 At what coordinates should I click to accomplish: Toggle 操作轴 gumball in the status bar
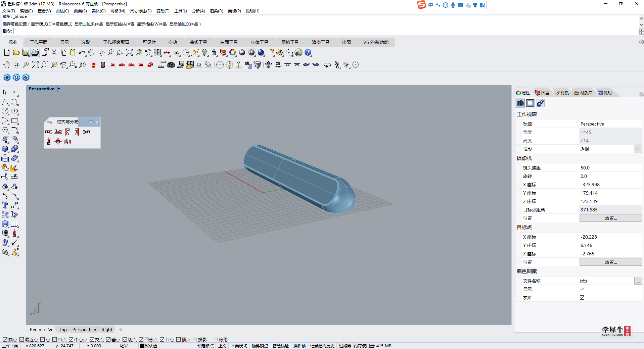(299, 346)
